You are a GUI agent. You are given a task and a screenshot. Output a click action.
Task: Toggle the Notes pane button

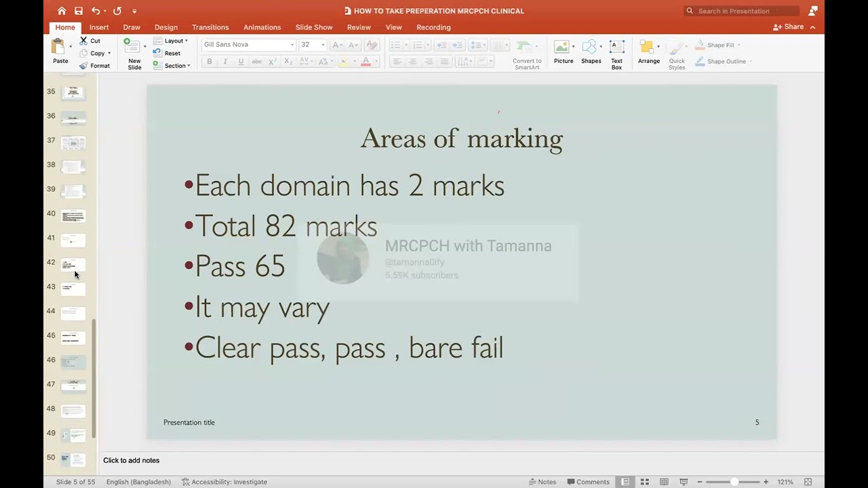[542, 482]
